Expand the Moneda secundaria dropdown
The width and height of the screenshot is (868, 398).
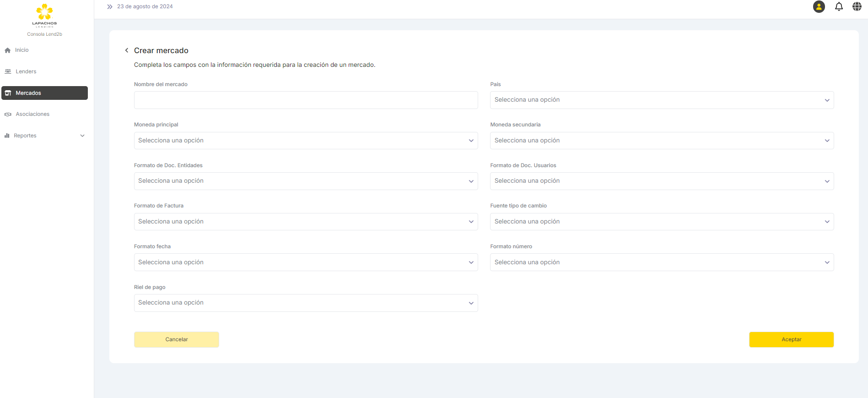(x=662, y=141)
